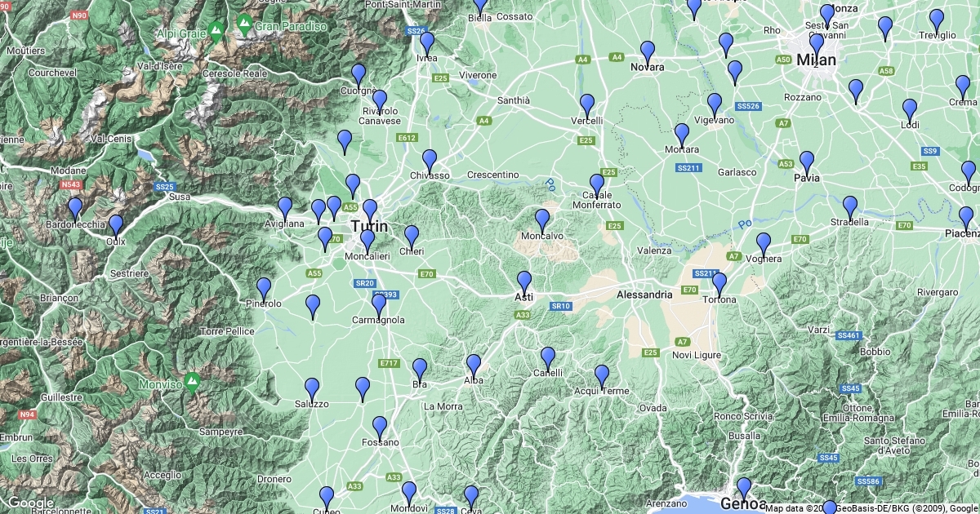Click the Moncalieri marker pin
The height and width of the screenshot is (514, 980).
click(367, 242)
